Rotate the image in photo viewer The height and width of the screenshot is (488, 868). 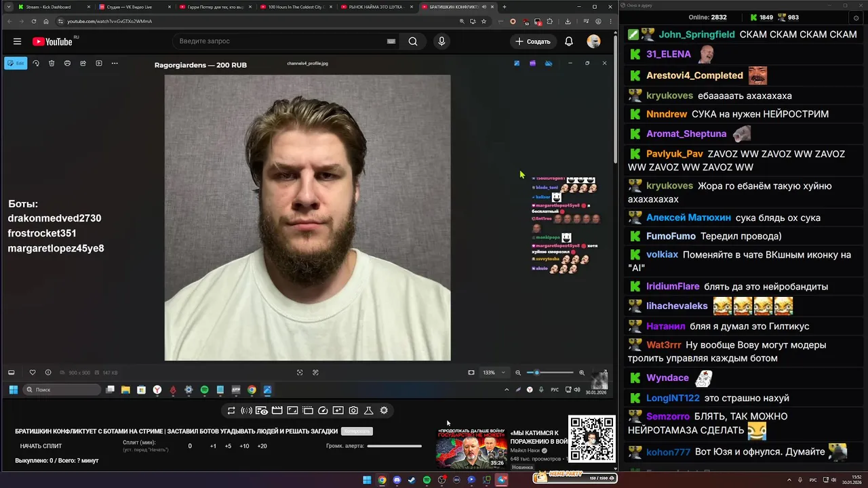tap(36, 63)
